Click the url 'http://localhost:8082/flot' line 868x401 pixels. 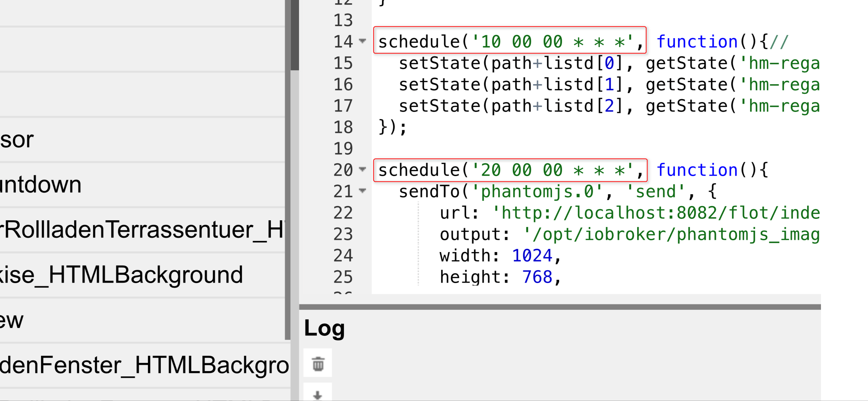630,212
